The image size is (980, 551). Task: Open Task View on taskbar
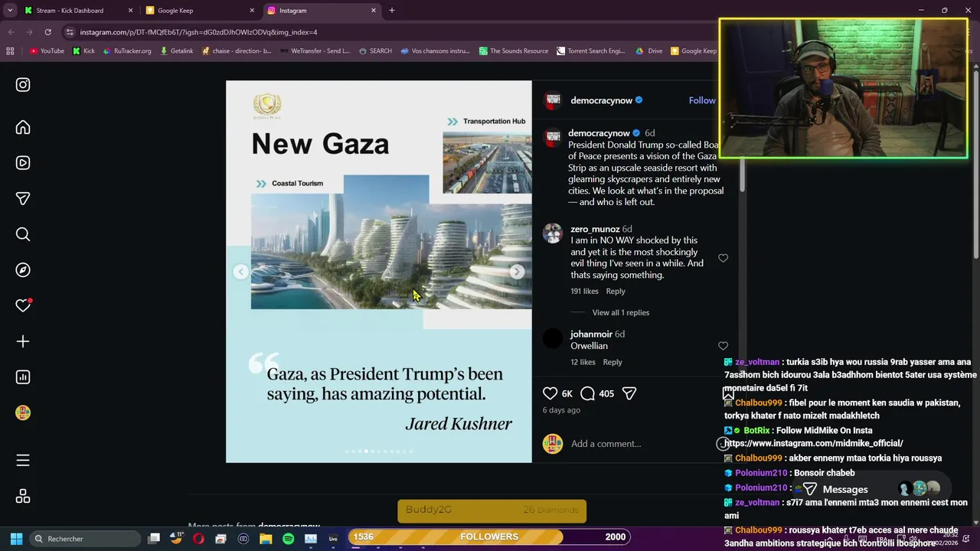154,539
